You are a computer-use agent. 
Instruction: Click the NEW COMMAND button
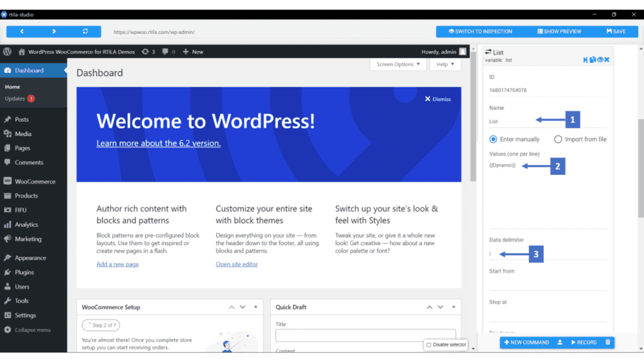pos(526,343)
